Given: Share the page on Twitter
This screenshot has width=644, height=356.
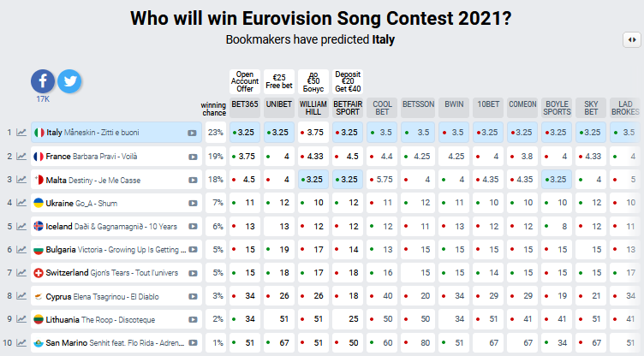Looking at the screenshot, I should click(69, 81).
